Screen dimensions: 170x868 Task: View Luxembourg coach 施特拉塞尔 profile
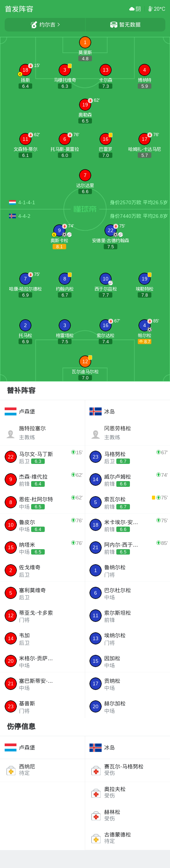pyautogui.click(x=43, y=433)
